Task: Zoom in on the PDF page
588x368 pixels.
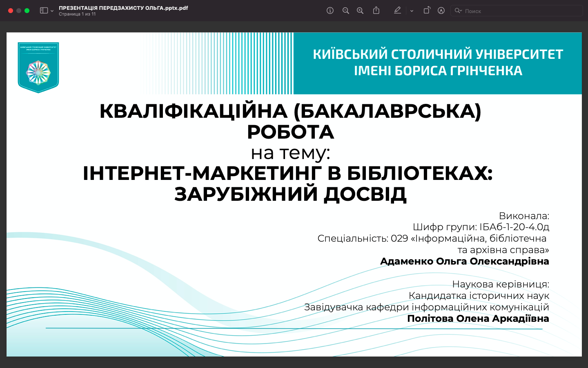Action: pos(360,11)
